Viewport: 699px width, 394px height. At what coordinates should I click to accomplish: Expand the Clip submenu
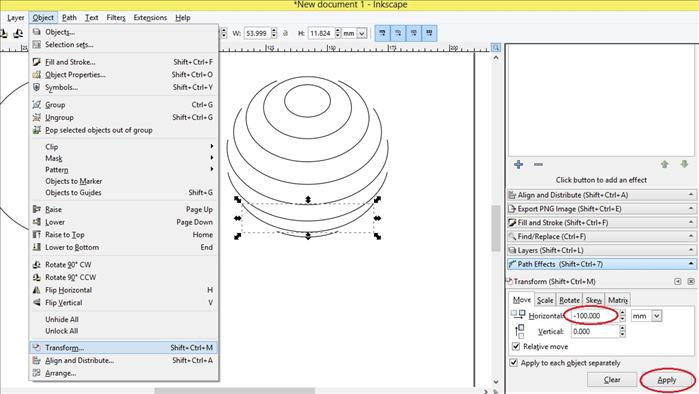124,147
